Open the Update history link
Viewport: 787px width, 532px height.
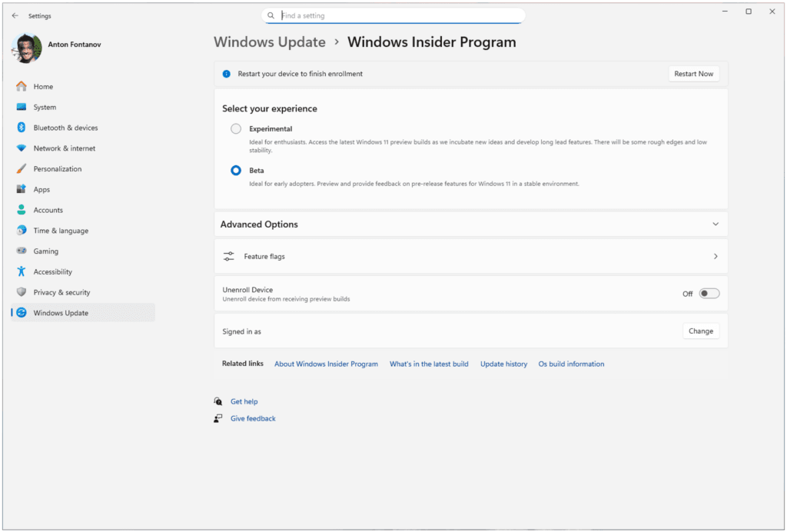click(x=503, y=364)
